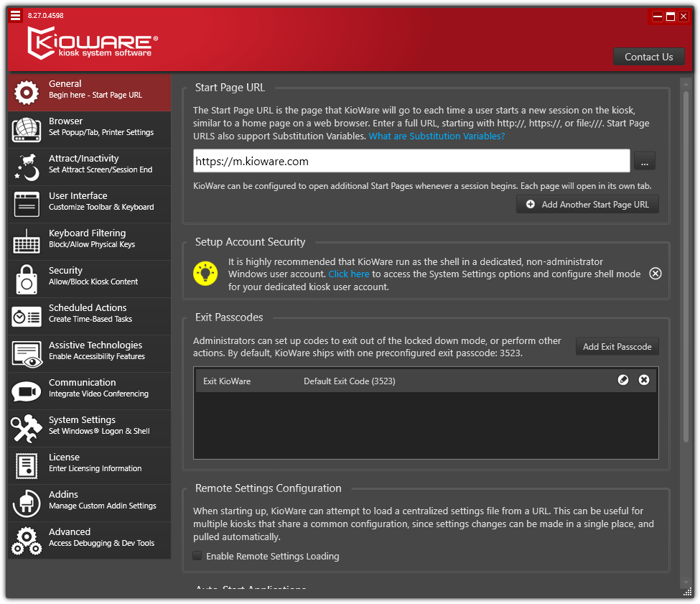
Task: Click the scrollbar down arrow
Action: click(686, 582)
